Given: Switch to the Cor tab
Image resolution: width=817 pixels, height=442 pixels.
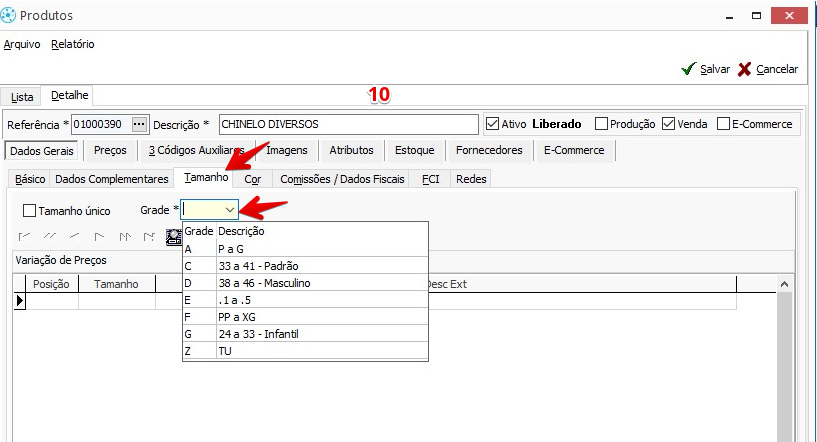Looking at the screenshot, I should pyautogui.click(x=252, y=179).
